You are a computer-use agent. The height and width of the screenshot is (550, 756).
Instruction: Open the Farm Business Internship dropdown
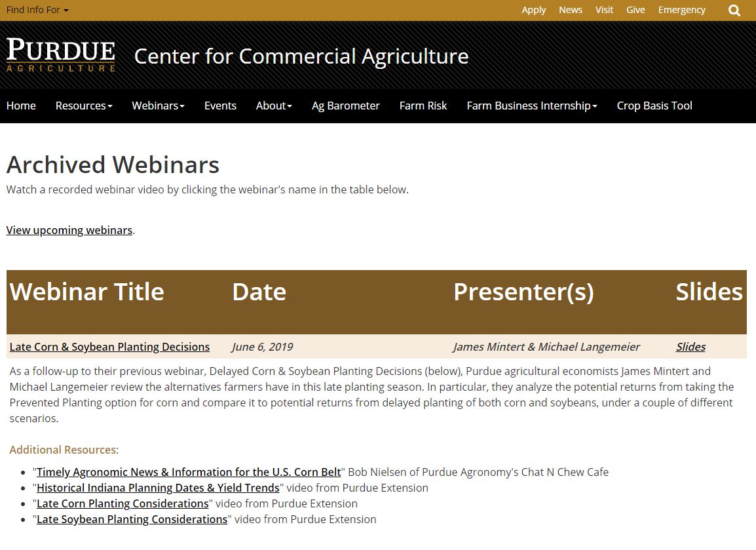pos(532,106)
